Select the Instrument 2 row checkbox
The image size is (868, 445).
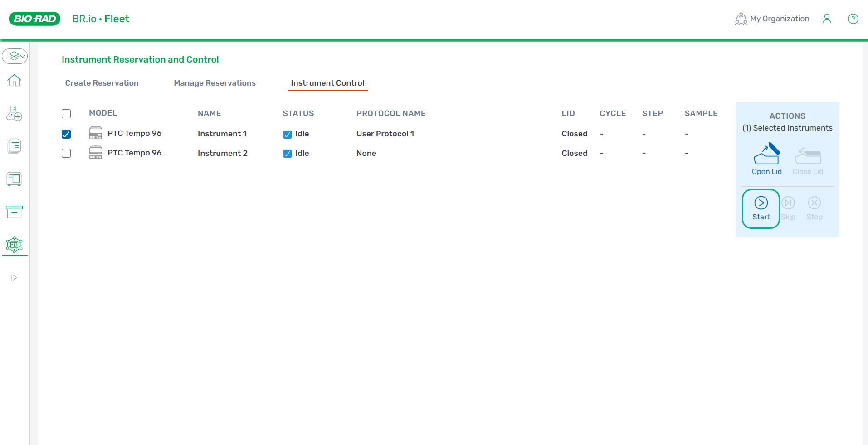66,153
